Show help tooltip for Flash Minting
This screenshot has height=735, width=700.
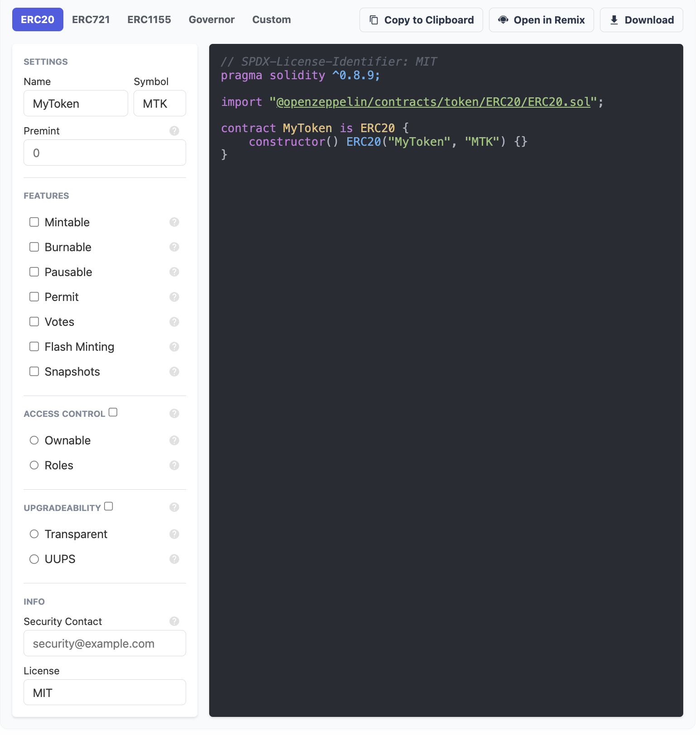(174, 347)
